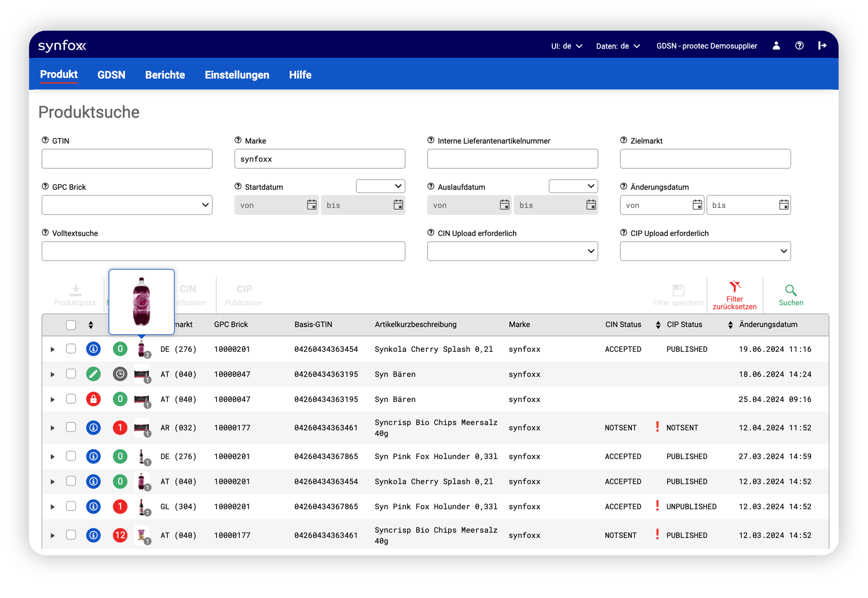Open the Berichte menu tab
The width and height of the screenshot is (868, 598).
165,75
